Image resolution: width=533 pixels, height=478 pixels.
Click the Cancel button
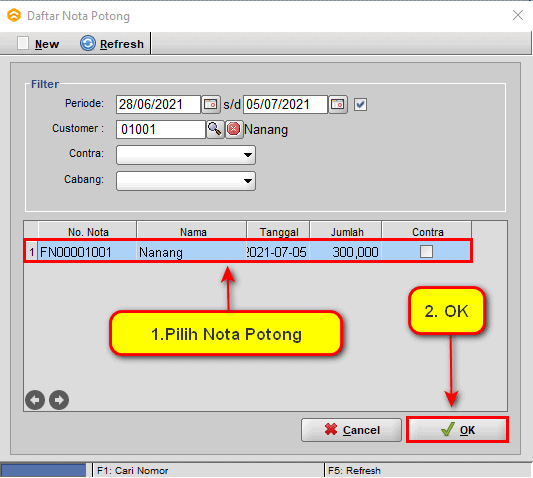point(351,430)
